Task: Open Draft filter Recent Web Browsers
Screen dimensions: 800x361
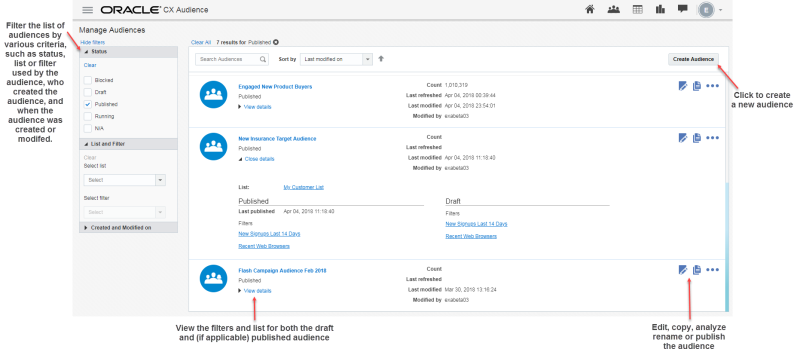Action: pos(471,236)
